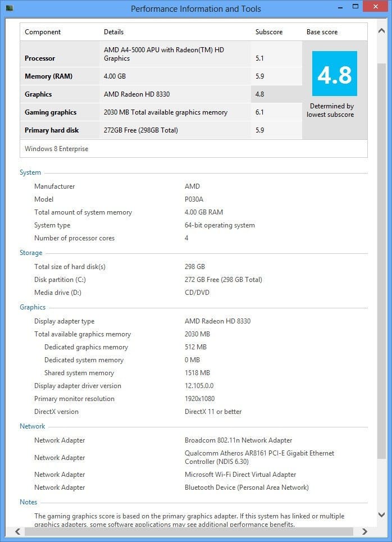Select the Gaming graphics component row
Image resolution: width=392 pixels, height=542 pixels.
click(x=51, y=112)
